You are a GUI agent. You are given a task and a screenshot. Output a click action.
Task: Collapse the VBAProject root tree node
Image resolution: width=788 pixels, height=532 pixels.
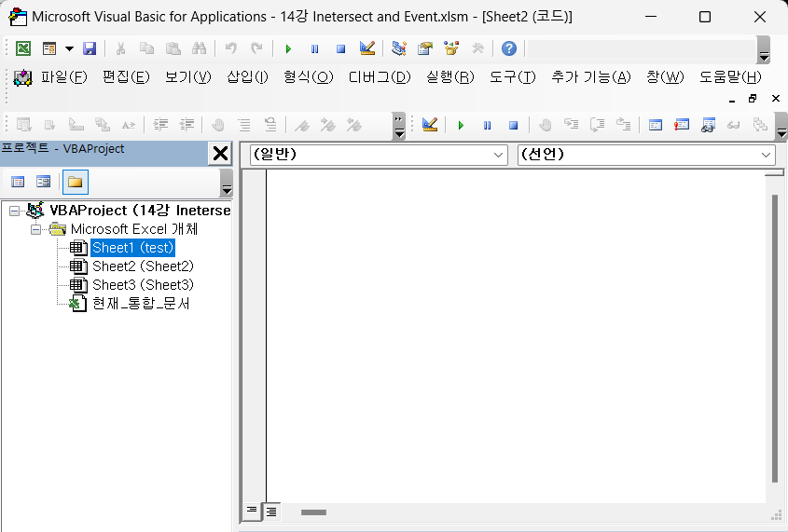[x=15, y=211]
